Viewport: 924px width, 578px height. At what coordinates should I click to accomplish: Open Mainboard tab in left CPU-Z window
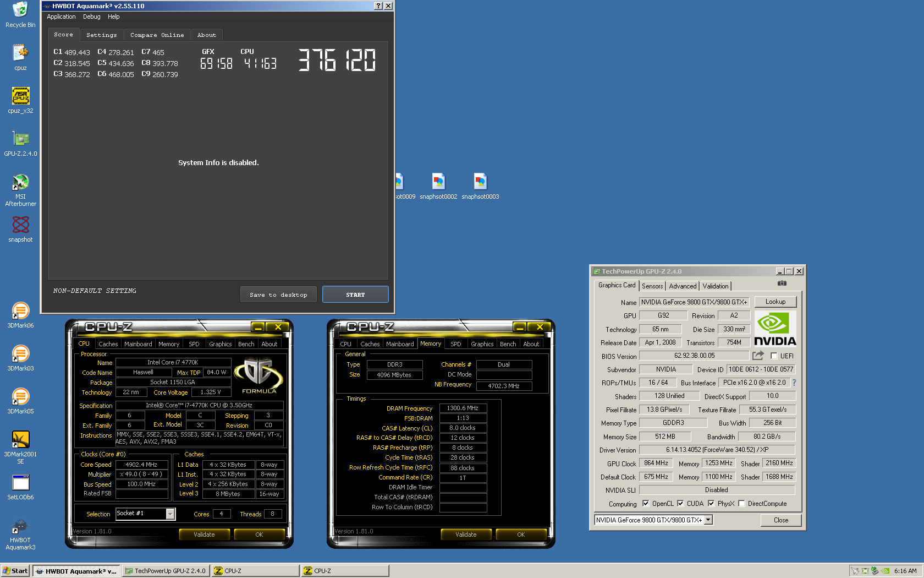138,344
